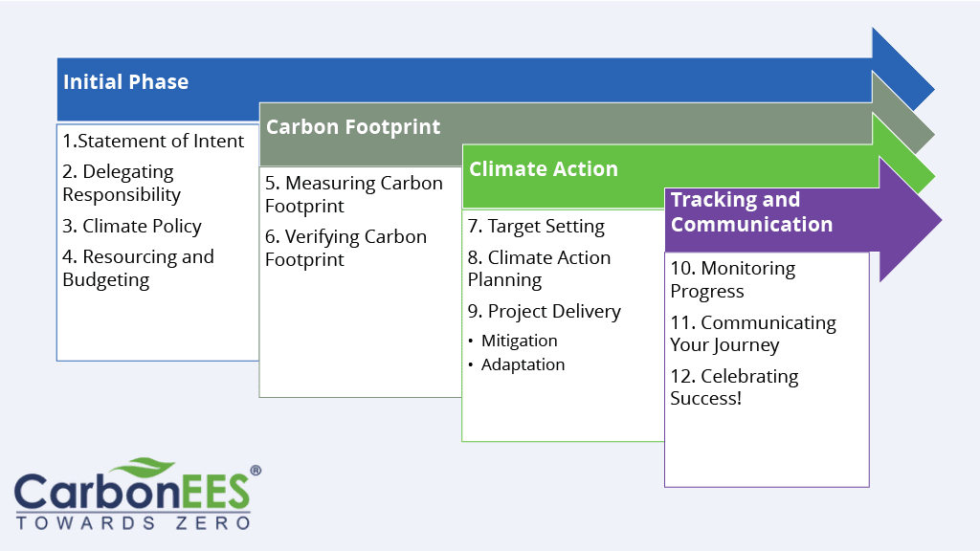Select the Initial Phase header
This screenshot has height=551, width=980.
pos(125,82)
